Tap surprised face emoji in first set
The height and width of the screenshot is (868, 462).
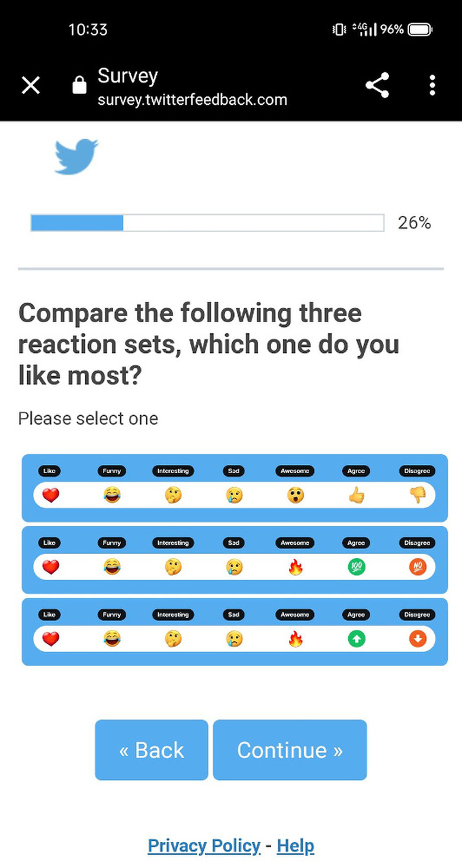tap(295, 495)
